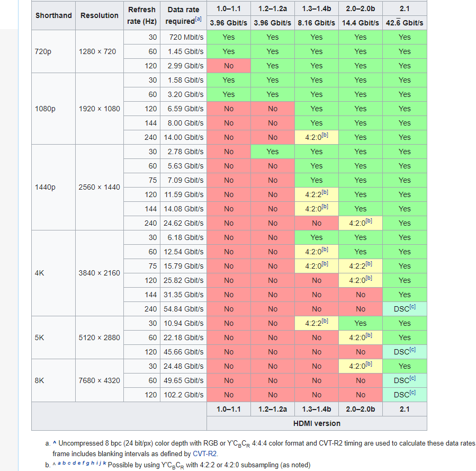Select the 5K shorthand cell
The image size is (476, 471).
click(x=53, y=337)
